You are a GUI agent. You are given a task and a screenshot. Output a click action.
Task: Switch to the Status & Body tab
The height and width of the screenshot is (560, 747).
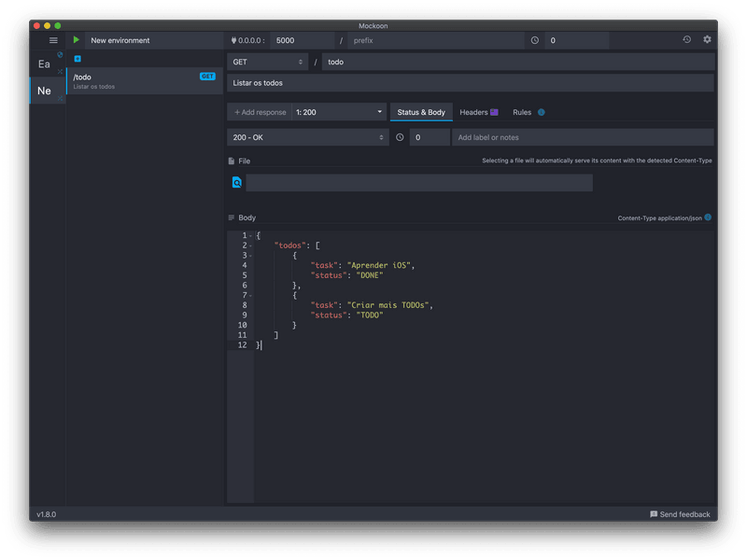[x=421, y=112]
